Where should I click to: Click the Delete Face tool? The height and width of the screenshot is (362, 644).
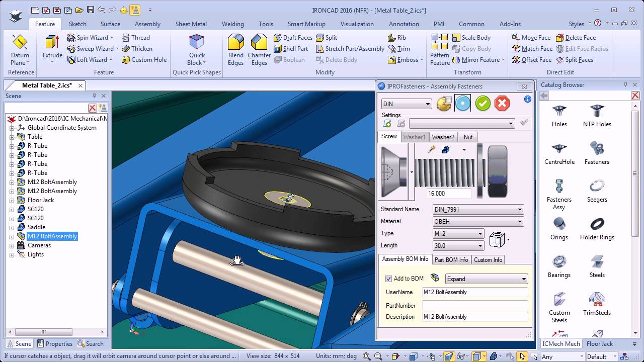point(576,38)
